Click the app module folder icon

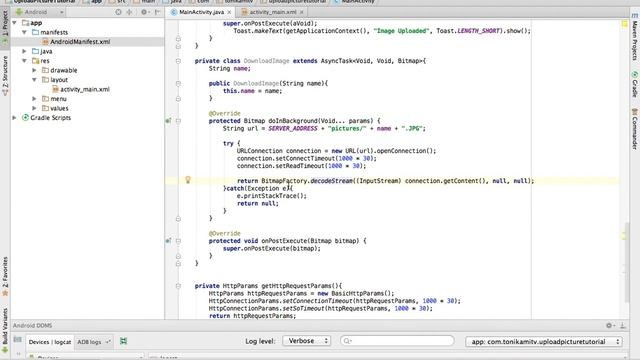[x=26, y=23]
